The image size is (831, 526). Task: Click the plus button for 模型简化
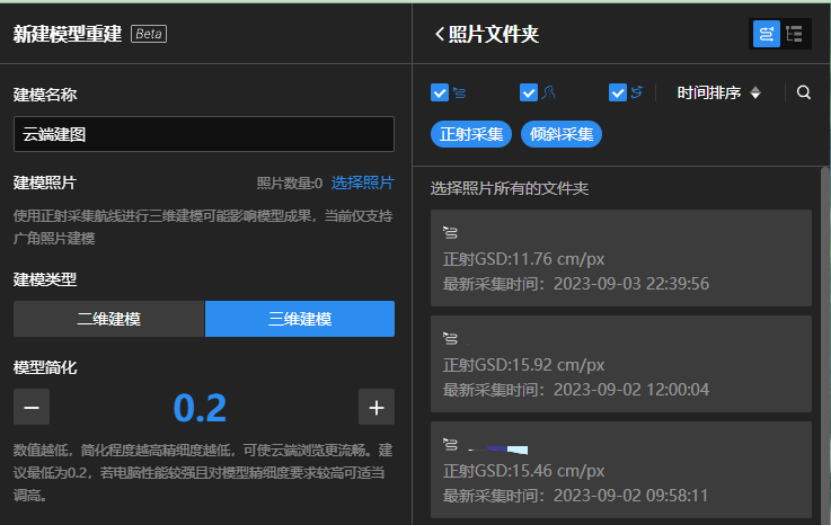point(376,407)
